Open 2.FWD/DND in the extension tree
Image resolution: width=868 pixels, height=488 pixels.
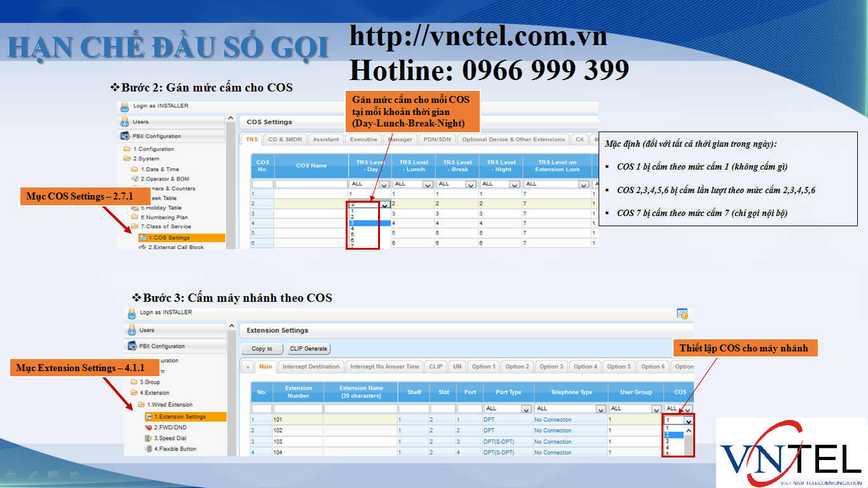(x=170, y=428)
